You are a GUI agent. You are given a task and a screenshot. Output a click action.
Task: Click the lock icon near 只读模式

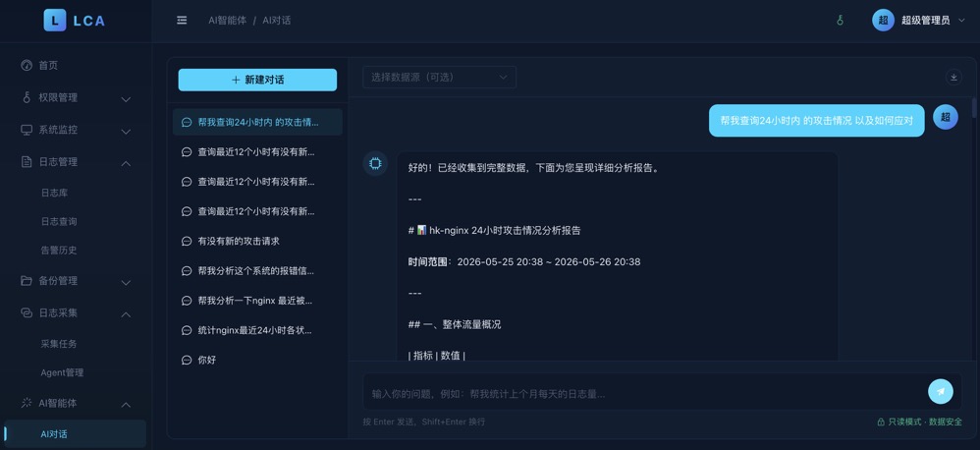[x=881, y=422]
